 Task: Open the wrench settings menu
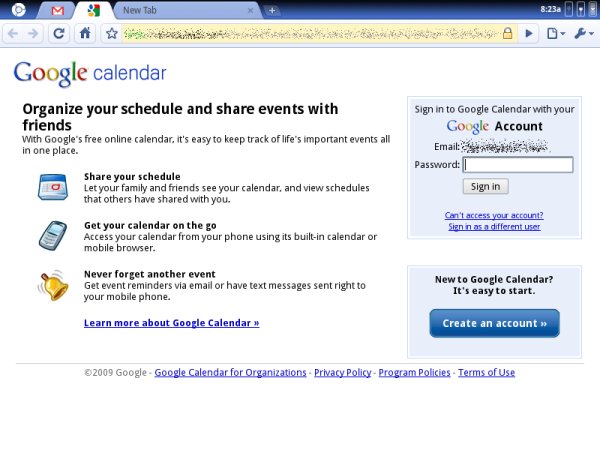[x=584, y=34]
